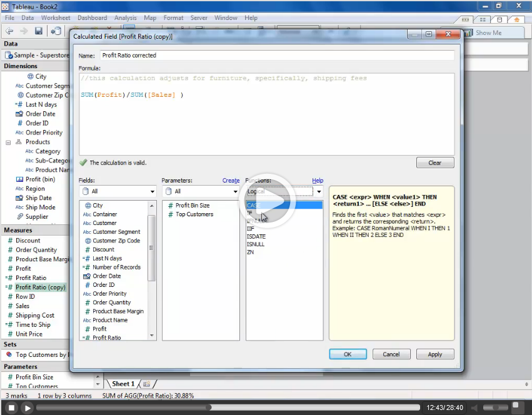Click the Create parameter link
This screenshot has height=415, width=532.
pyautogui.click(x=231, y=181)
